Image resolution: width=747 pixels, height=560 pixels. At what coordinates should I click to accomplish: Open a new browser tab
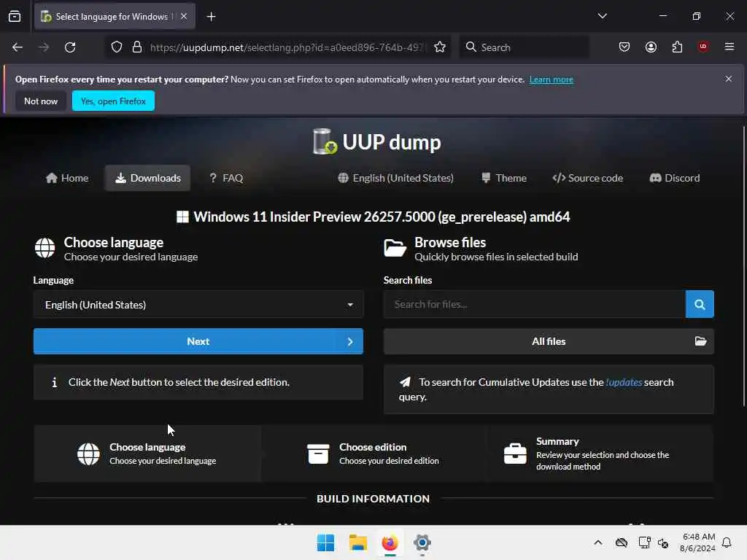click(x=211, y=17)
